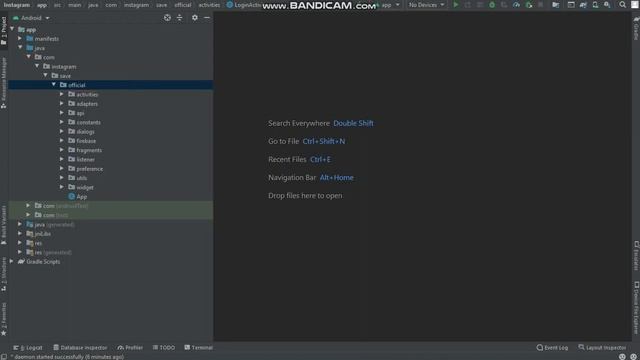Click the green Debug bug icon
Image resolution: width=640 pixels, height=360 pixels.
pos(492,5)
